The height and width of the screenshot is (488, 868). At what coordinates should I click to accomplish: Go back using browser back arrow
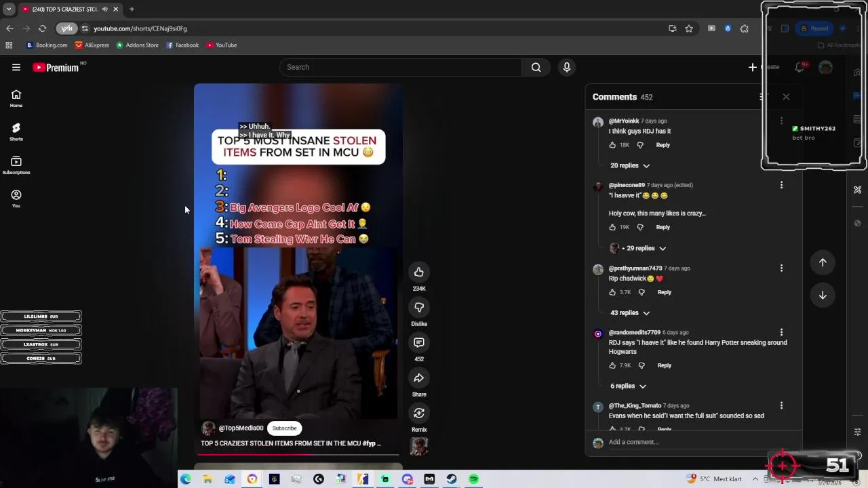click(x=9, y=28)
